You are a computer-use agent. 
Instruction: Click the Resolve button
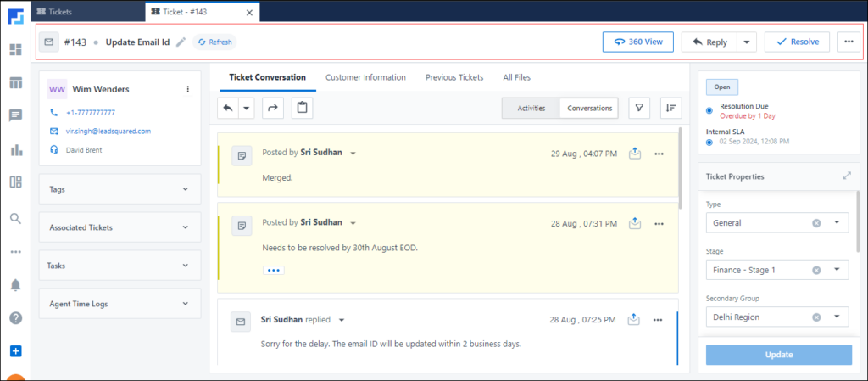tap(797, 42)
